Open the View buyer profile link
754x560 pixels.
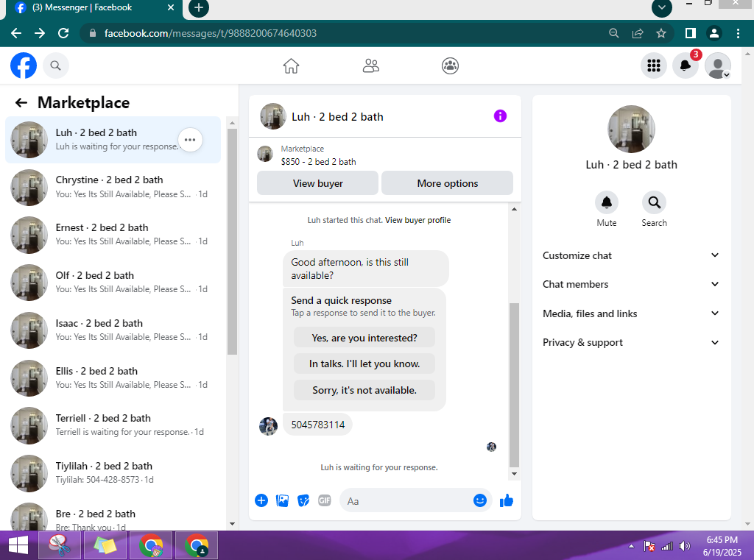[x=417, y=220]
